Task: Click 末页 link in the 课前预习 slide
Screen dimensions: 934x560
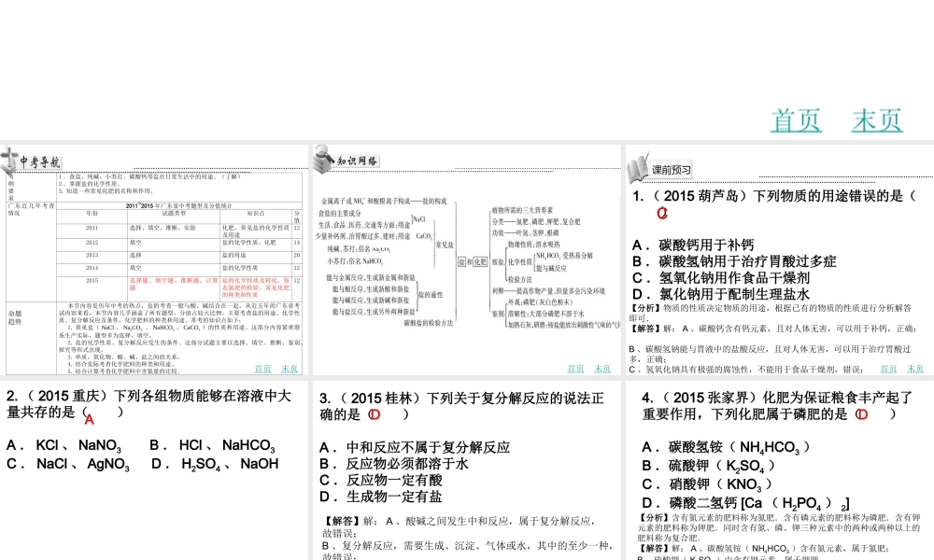Action: click(x=915, y=369)
